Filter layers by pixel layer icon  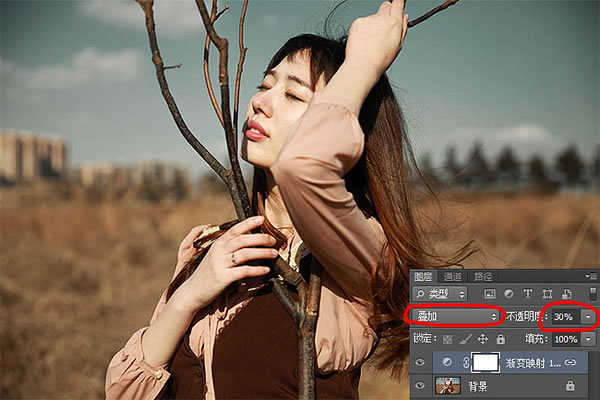pos(492,295)
